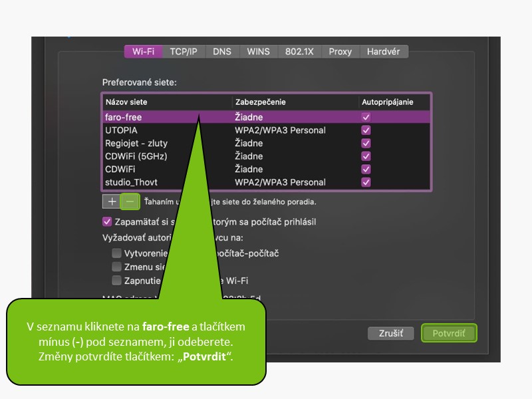Enable Zapnutie Wi-Fi authorization checkbox
This screenshot has height=399, width=532.
(117, 280)
